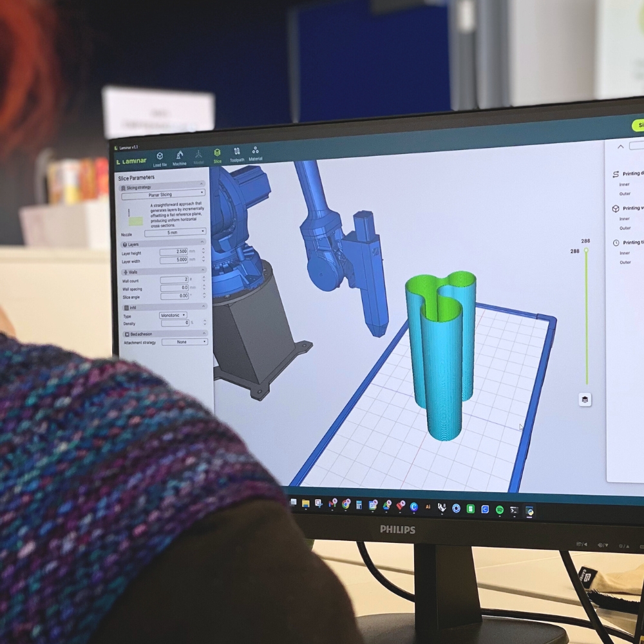Open Calculator from the taskbar

359,505
